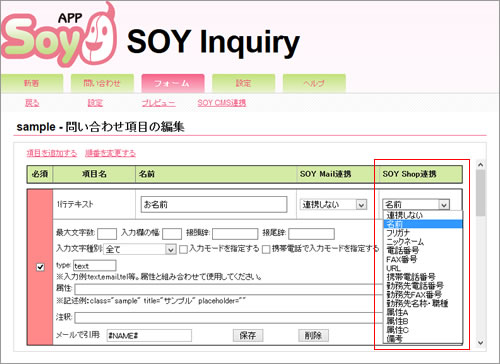Click the type field containing text
Viewport: 500px width, 364px height.
click(x=95, y=266)
